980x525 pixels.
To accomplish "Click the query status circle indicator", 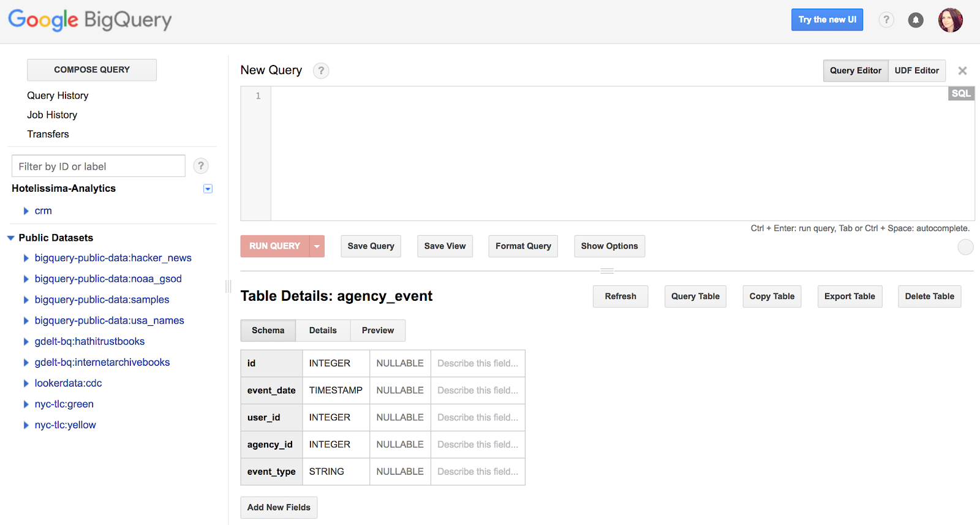I will tap(965, 247).
